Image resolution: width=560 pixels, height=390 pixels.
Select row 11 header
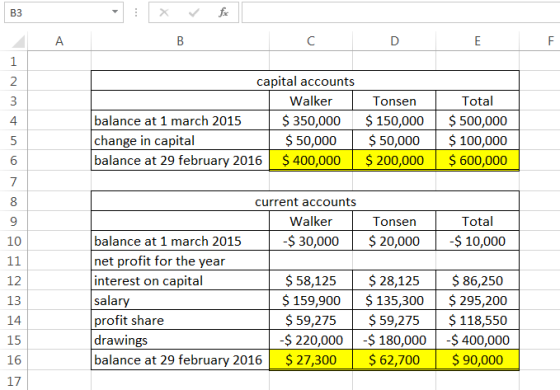pyautogui.click(x=14, y=261)
